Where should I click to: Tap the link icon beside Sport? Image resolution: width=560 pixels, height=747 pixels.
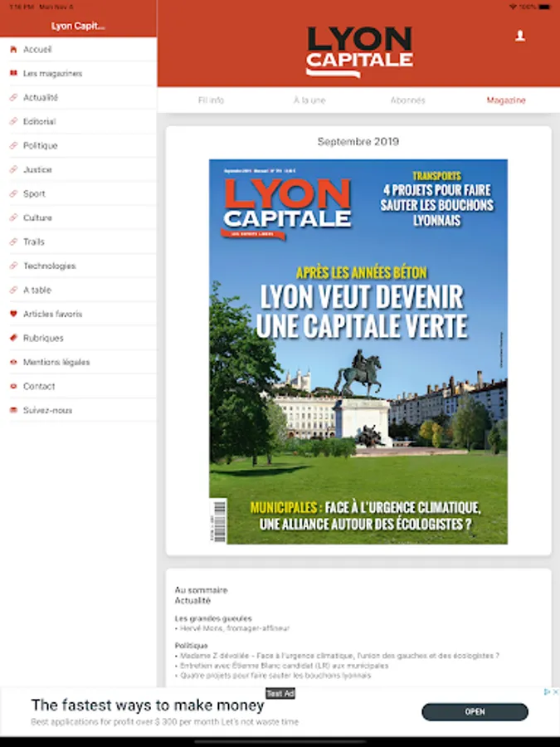point(13,193)
